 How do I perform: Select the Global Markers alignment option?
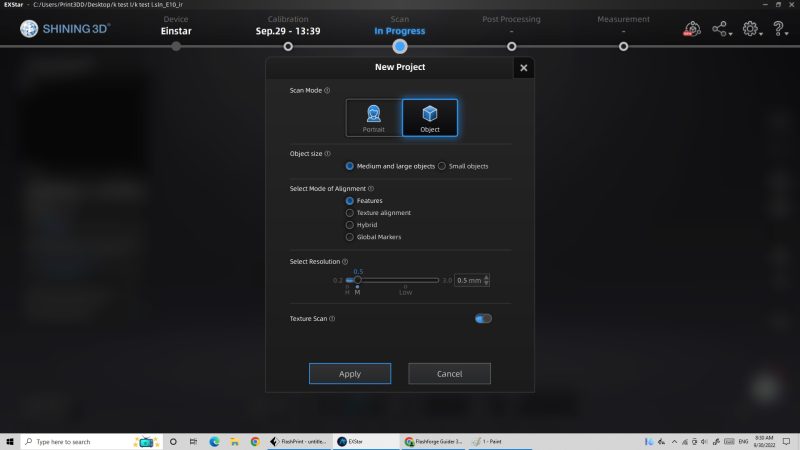[x=349, y=237]
